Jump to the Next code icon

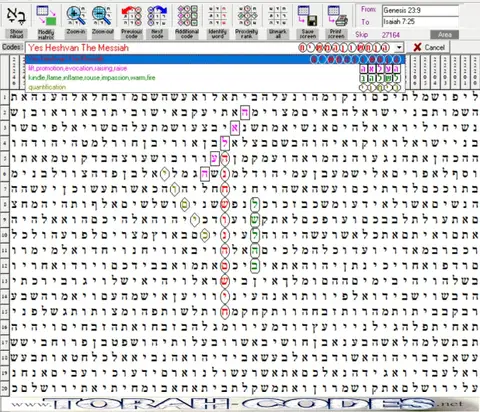[157, 16]
